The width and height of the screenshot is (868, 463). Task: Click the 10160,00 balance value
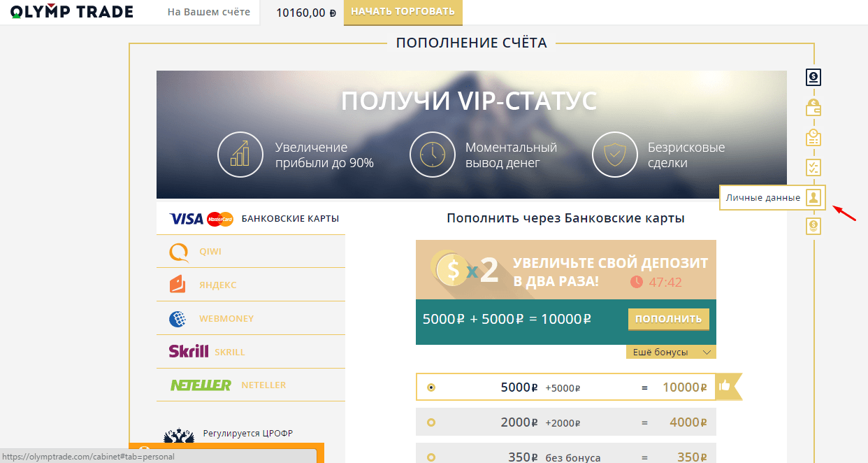click(x=306, y=13)
